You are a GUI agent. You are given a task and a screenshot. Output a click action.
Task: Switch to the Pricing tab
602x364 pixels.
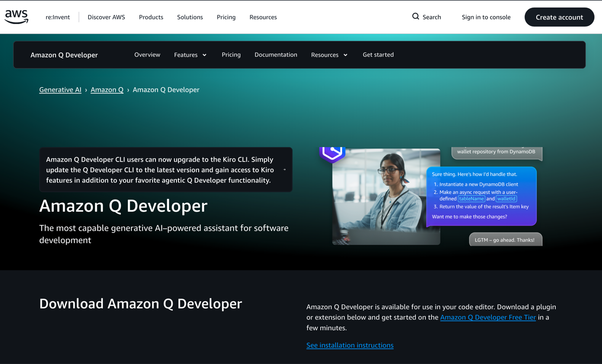point(231,55)
